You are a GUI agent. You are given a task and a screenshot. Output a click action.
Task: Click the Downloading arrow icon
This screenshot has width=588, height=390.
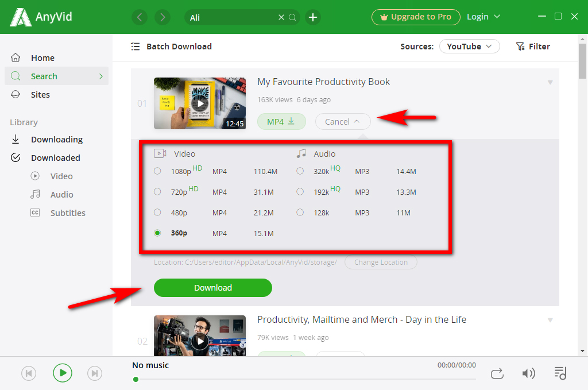(x=16, y=139)
